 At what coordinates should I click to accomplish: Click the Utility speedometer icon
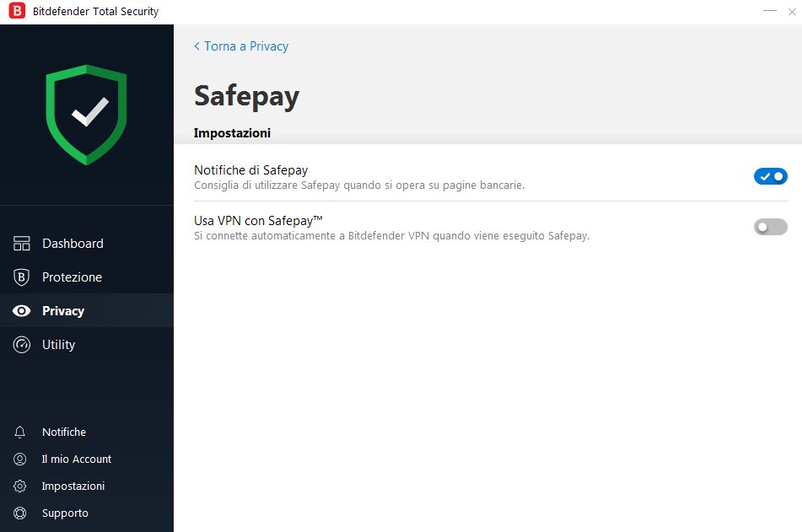tap(21, 345)
